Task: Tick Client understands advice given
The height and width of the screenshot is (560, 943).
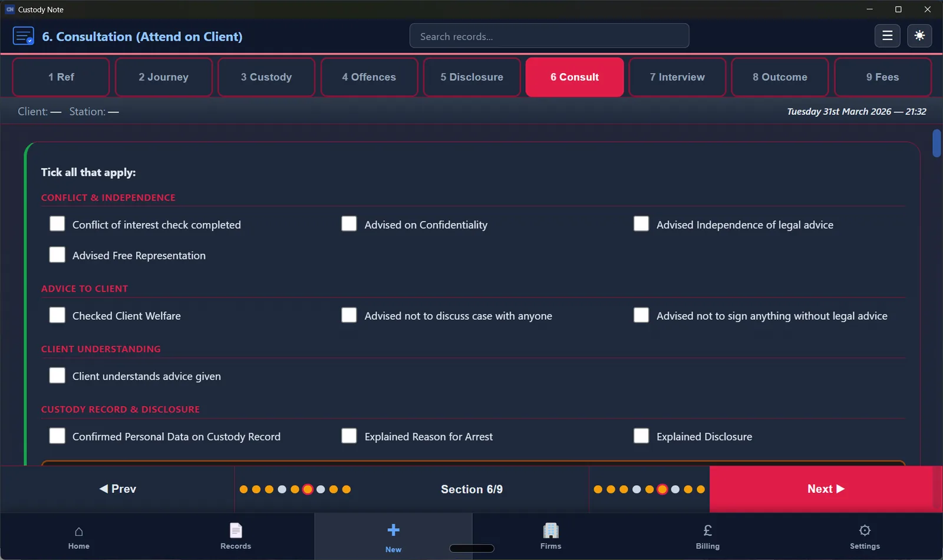Action: coord(57,375)
